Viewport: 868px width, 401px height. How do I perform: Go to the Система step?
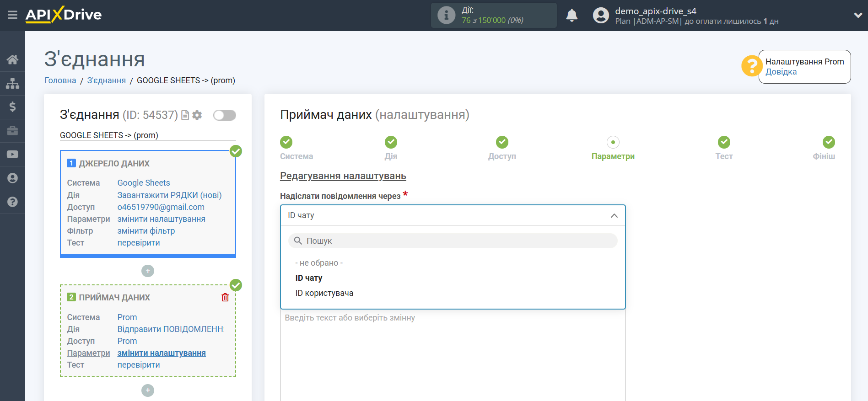286,142
